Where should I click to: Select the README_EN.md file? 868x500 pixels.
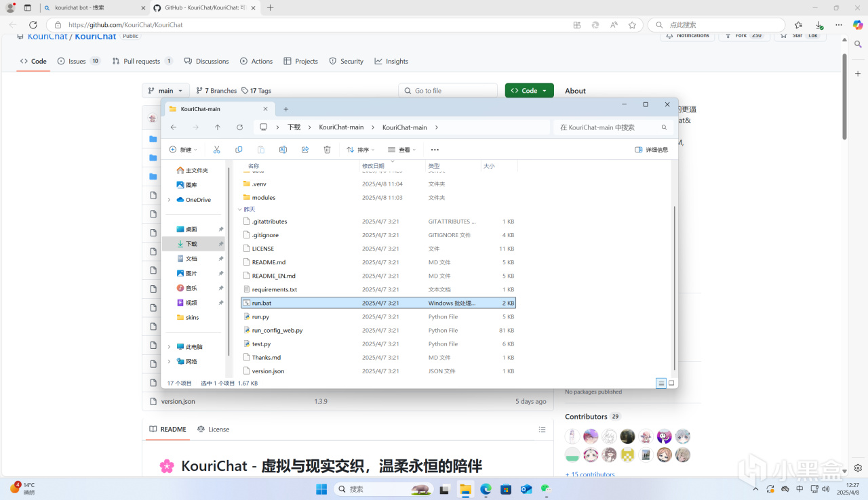pyautogui.click(x=378, y=276)
